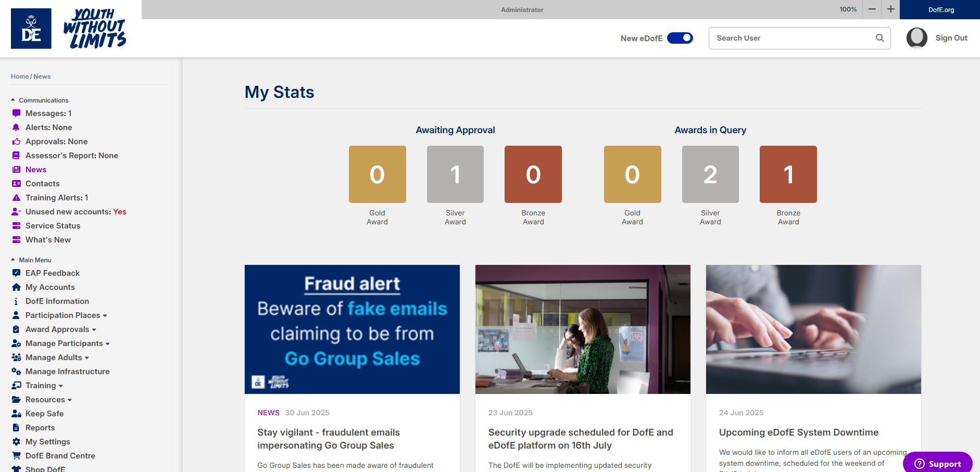Viewport: 980px width, 472px height.
Task: Click the DofE Information info icon
Action: point(16,301)
